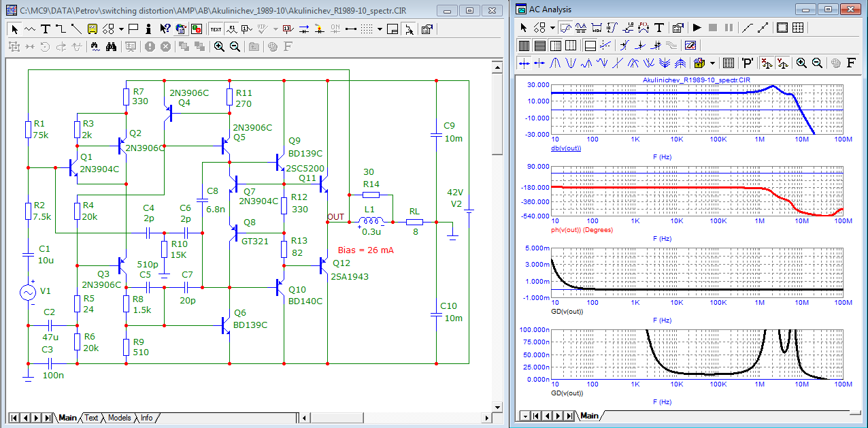Click the Wire mode tool
The width and height of the screenshot is (868, 428).
(61, 29)
